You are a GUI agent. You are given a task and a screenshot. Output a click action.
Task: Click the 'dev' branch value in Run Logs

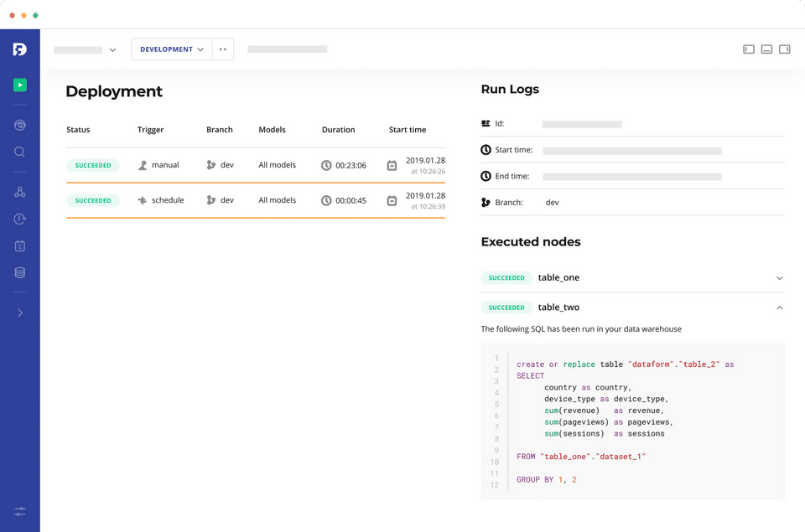(553, 203)
